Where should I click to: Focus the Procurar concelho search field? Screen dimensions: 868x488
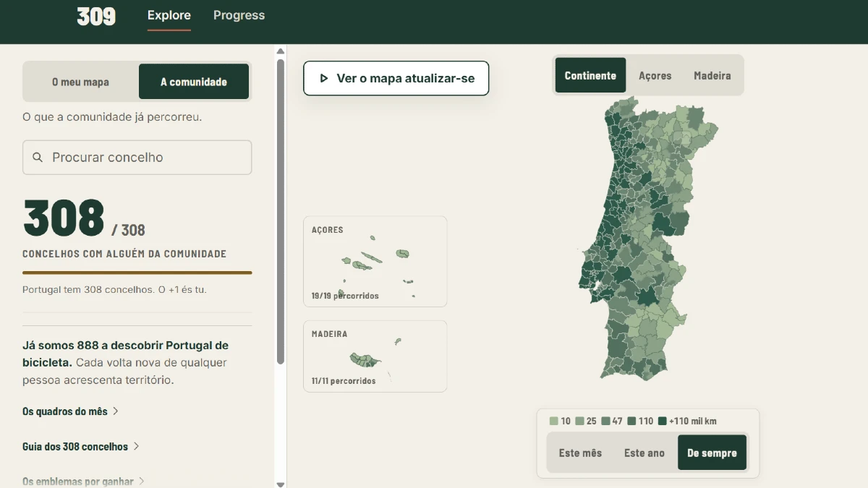(x=137, y=158)
